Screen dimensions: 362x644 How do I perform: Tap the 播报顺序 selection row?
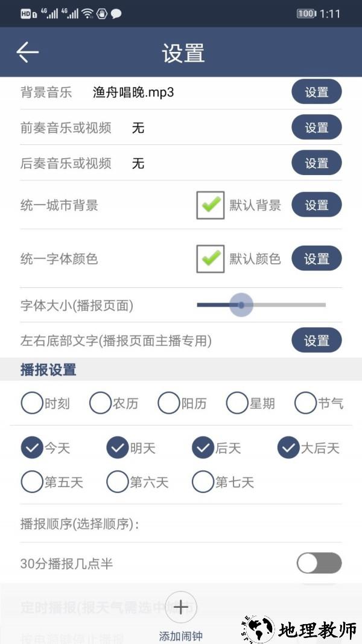[x=181, y=523]
